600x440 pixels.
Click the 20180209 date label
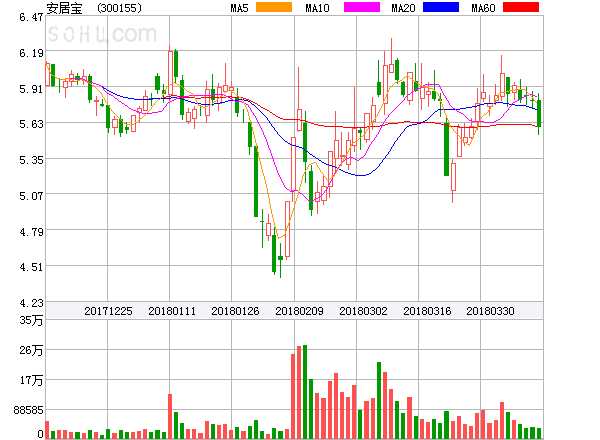click(299, 311)
